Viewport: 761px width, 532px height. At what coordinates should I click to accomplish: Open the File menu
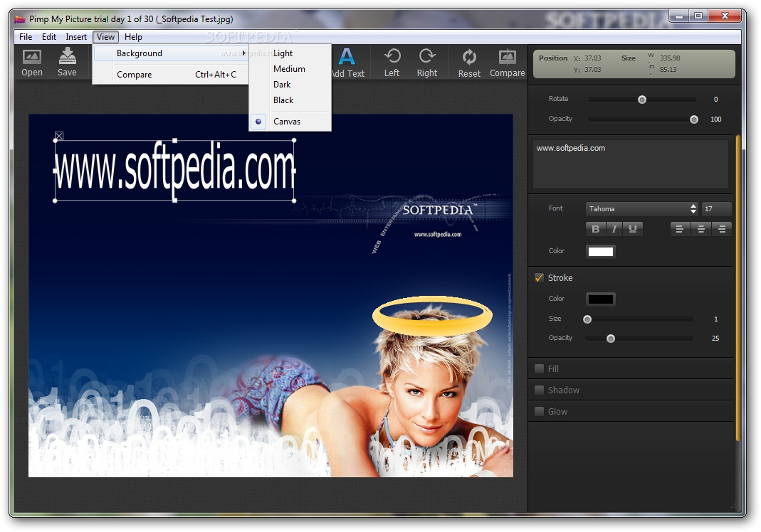click(x=26, y=37)
